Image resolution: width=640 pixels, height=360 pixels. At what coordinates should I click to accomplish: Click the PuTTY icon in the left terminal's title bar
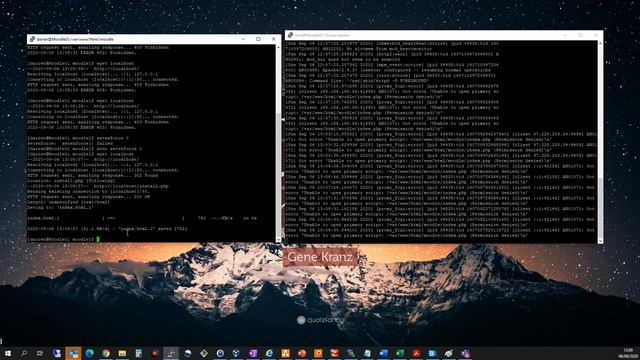[32, 39]
